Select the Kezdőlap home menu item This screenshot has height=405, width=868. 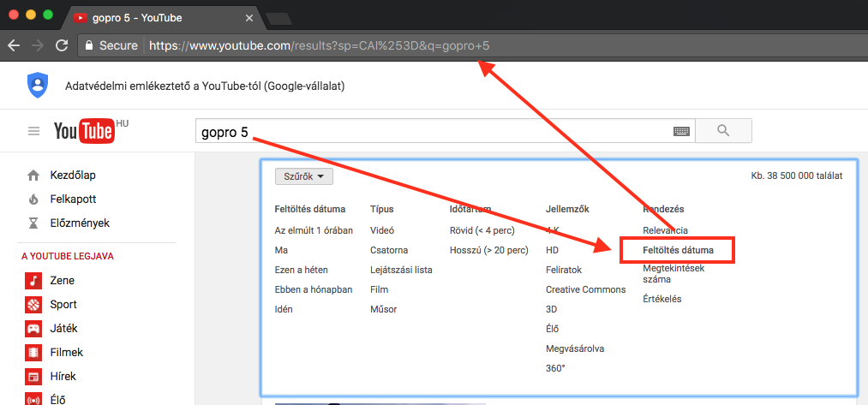pyautogui.click(x=72, y=176)
